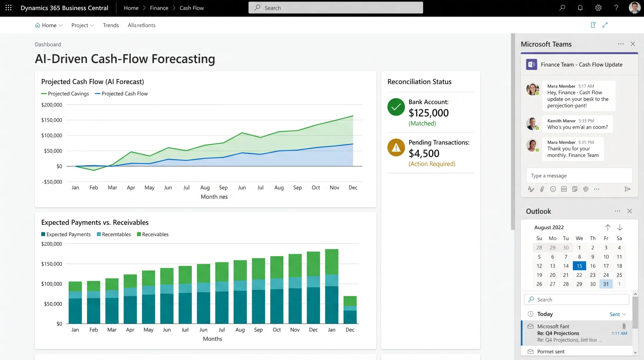Click the magnifier search icon in top bar
The height and width of the screenshot is (360, 644).
[562, 8]
